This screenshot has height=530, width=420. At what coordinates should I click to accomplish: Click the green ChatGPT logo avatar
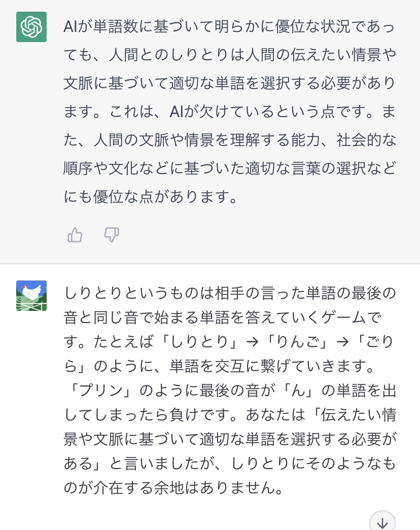click(x=31, y=27)
